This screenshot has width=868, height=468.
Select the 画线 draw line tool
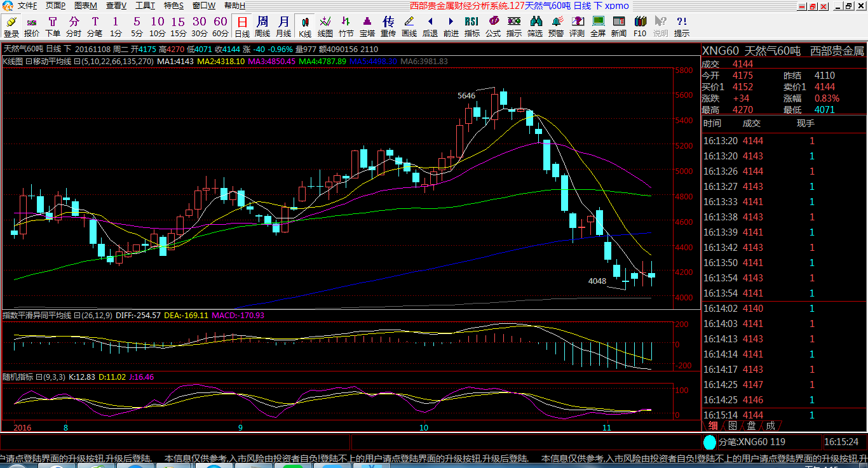pos(409,27)
